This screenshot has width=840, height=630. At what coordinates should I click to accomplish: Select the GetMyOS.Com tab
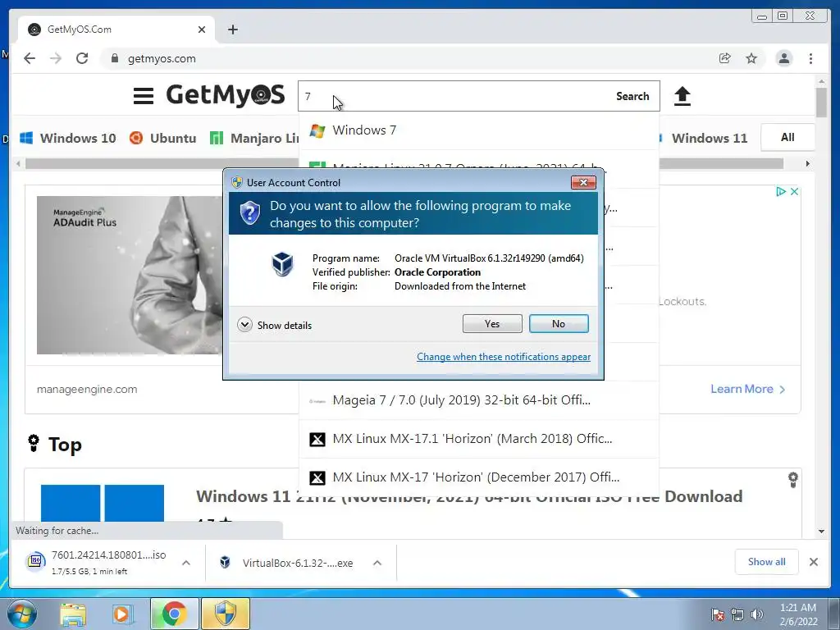(116, 30)
